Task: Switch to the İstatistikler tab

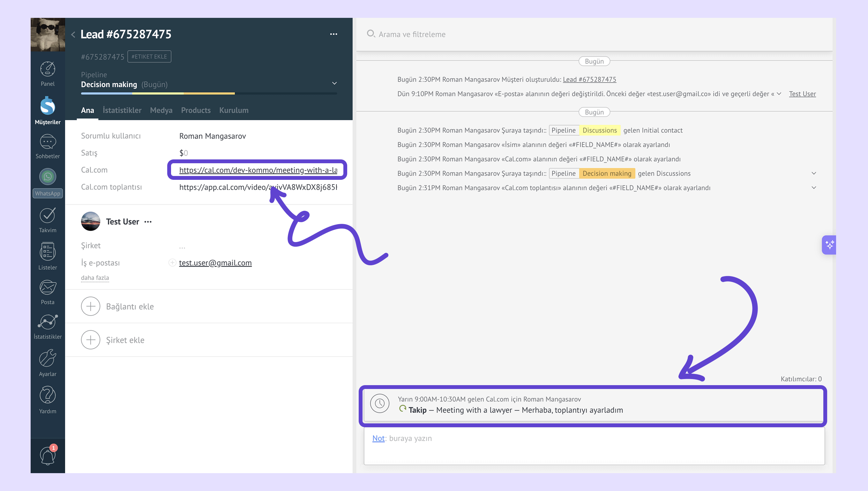Action: click(x=122, y=110)
